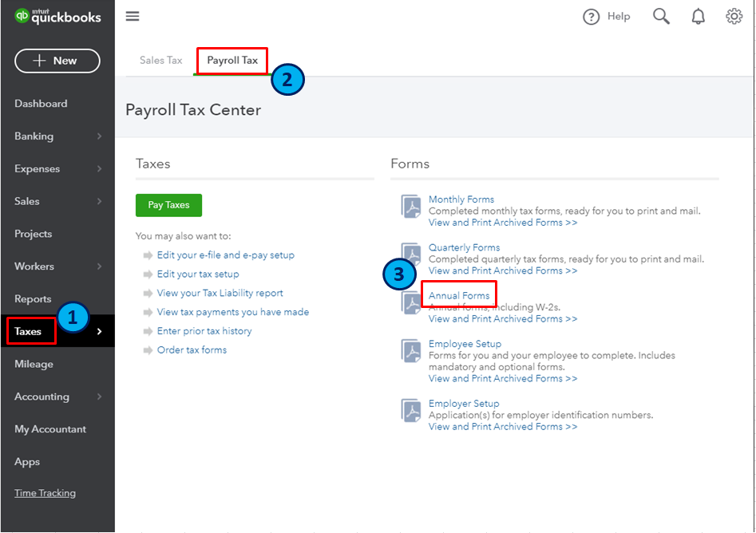Screen dimensions: 756x533
Task: Open Workers in the sidebar
Action: 34,266
